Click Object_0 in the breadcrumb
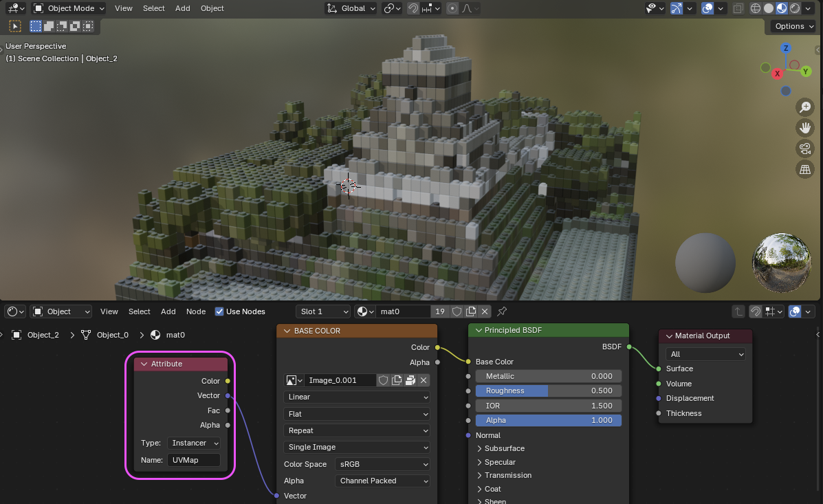823x504 pixels. click(x=112, y=335)
